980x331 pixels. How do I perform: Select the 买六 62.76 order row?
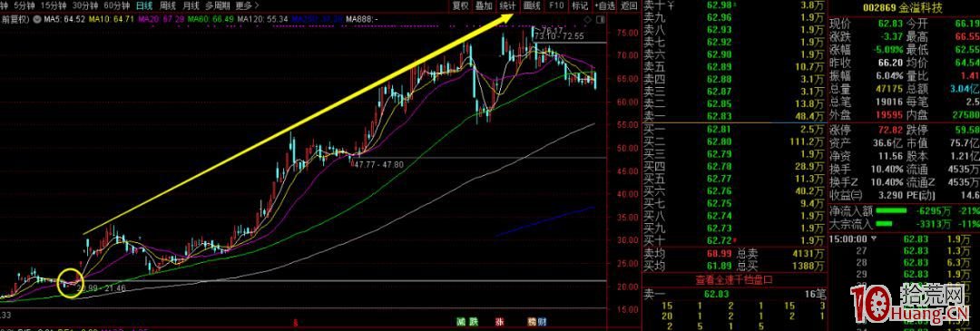coord(734,190)
